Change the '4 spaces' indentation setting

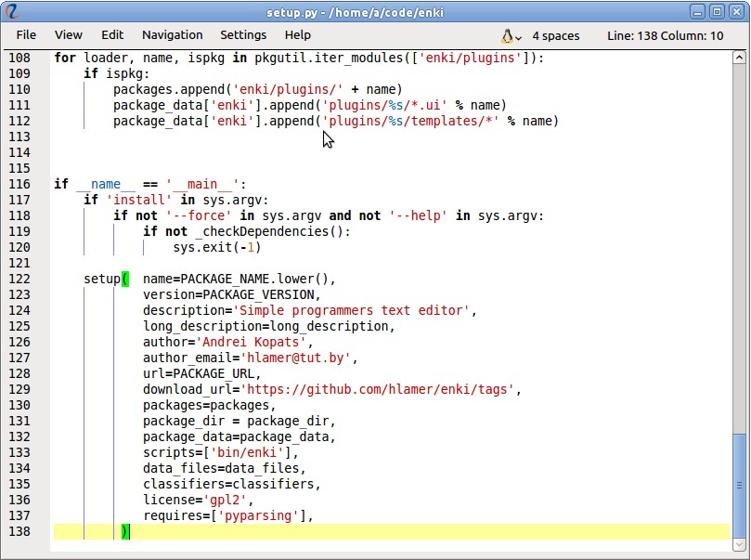coord(555,35)
